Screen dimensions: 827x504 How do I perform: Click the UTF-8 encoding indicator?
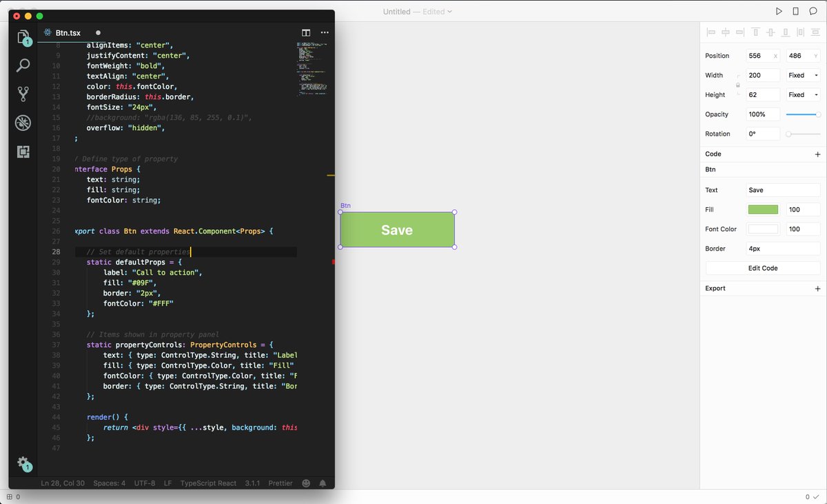coord(145,483)
